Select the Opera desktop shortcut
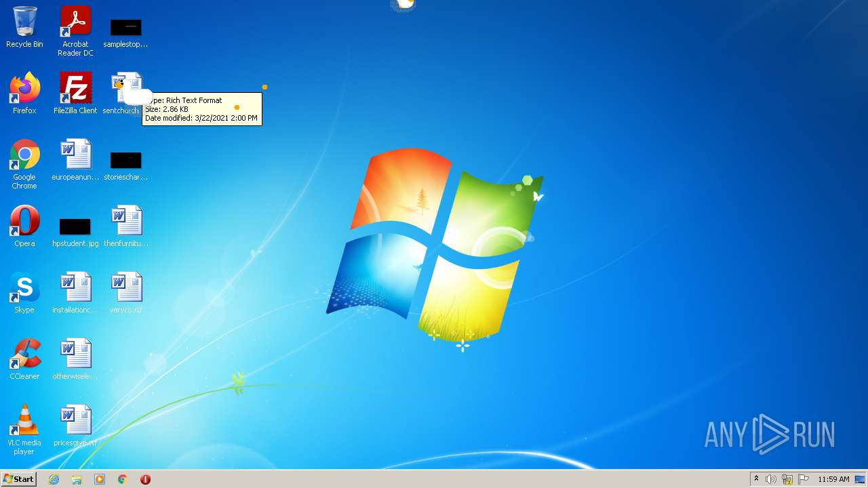This screenshot has width=868, height=488. coord(24,226)
